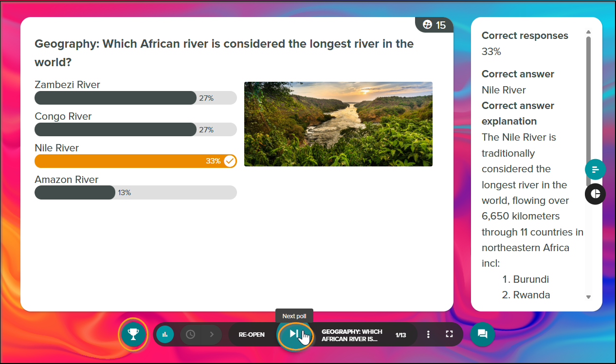This screenshot has width=616, height=364.
Task: Click the 1/13 poll counter
Action: click(400, 335)
